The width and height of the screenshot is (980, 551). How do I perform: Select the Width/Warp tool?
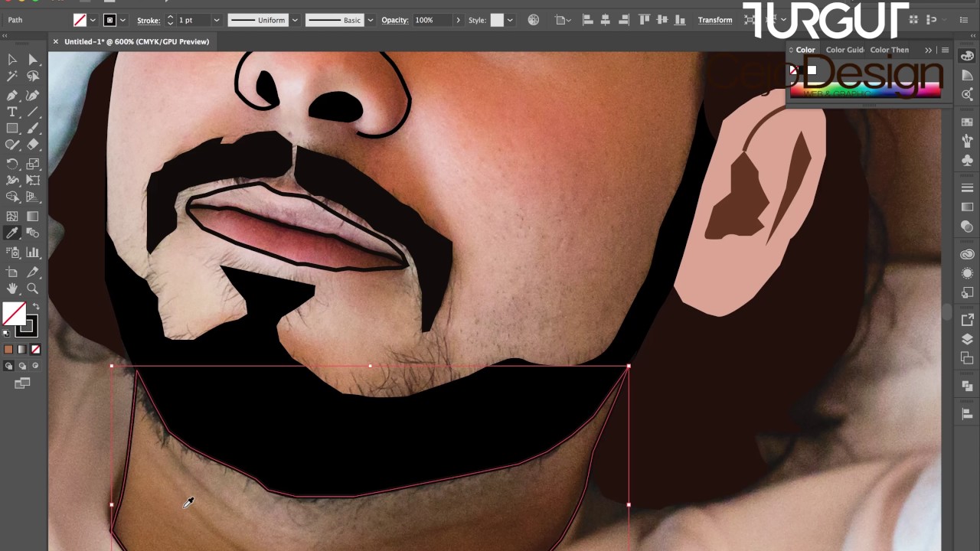tap(12, 181)
